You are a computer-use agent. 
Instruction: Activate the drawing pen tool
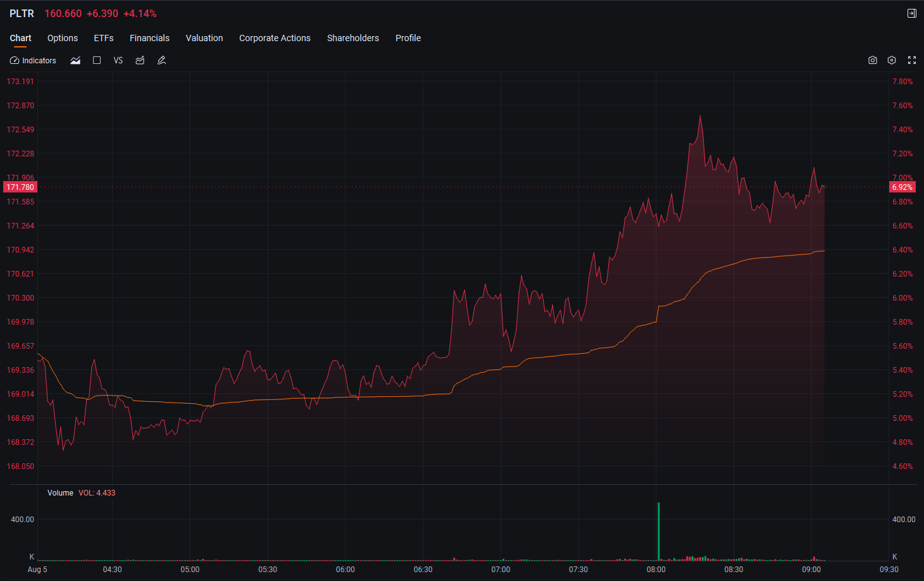pos(161,61)
